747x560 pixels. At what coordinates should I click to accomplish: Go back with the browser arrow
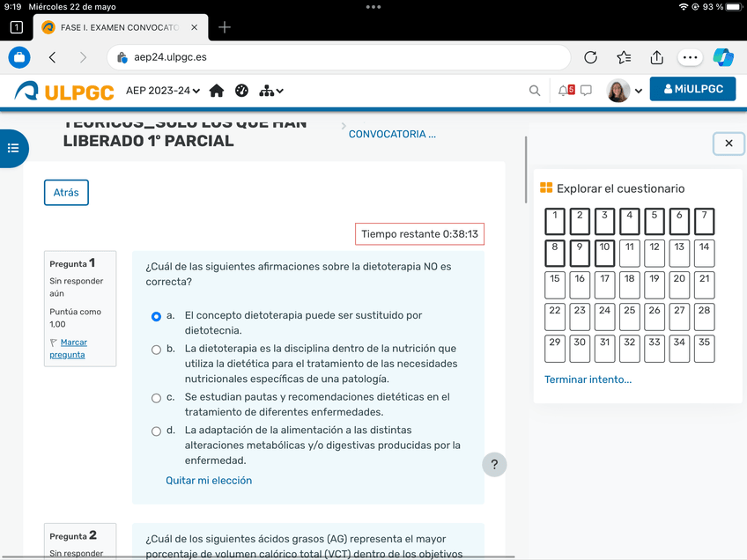(x=52, y=57)
